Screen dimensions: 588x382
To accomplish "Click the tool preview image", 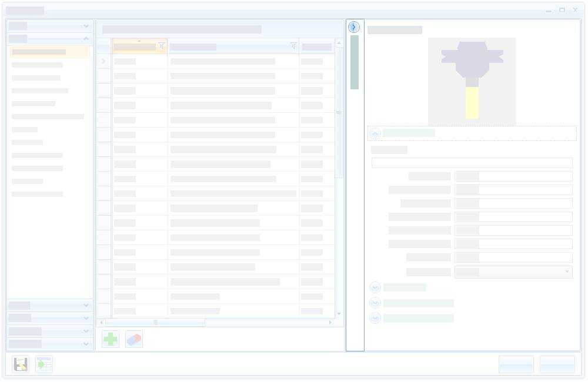I will tap(472, 81).
